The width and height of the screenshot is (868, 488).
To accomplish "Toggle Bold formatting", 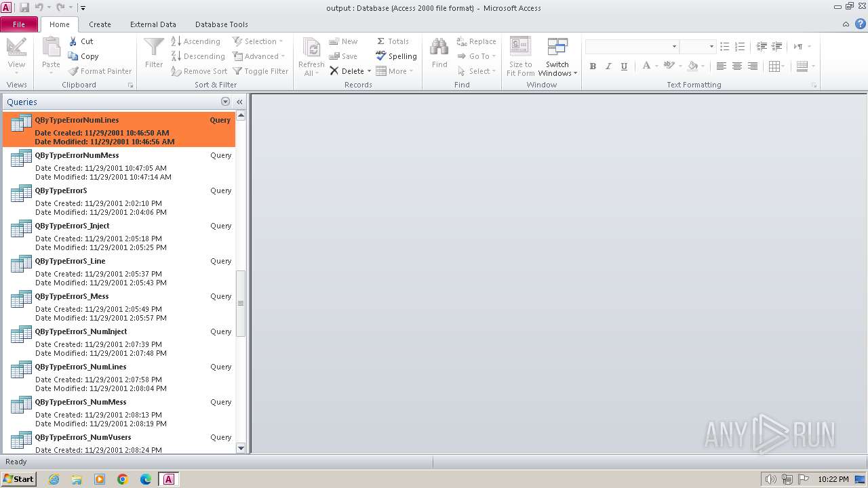I will 593,66.
